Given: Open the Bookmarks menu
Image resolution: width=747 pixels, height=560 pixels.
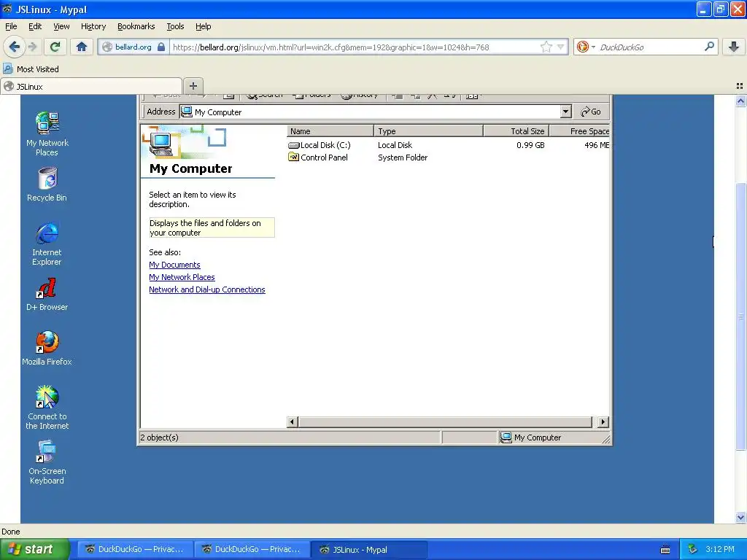Looking at the screenshot, I should pyautogui.click(x=136, y=26).
